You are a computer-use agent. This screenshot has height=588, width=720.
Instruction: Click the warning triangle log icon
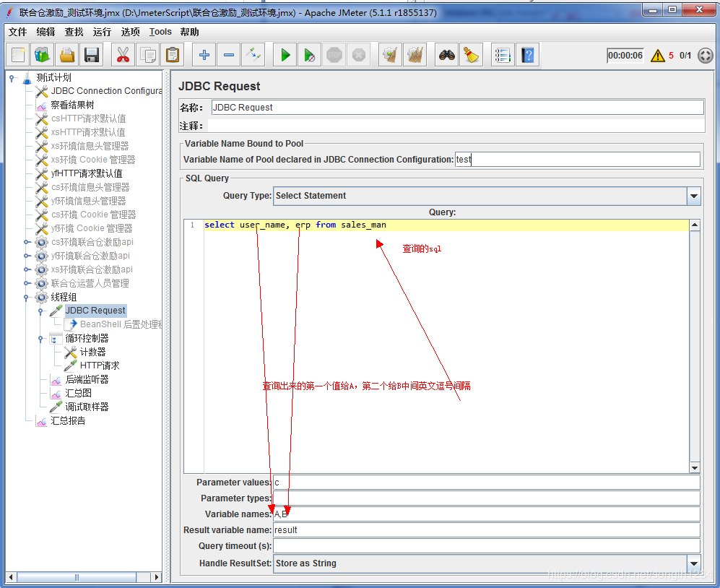[658, 56]
